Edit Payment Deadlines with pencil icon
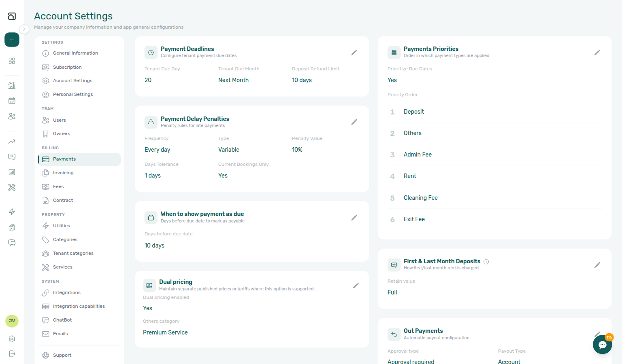Image resolution: width=622 pixels, height=364 pixels. [354, 53]
